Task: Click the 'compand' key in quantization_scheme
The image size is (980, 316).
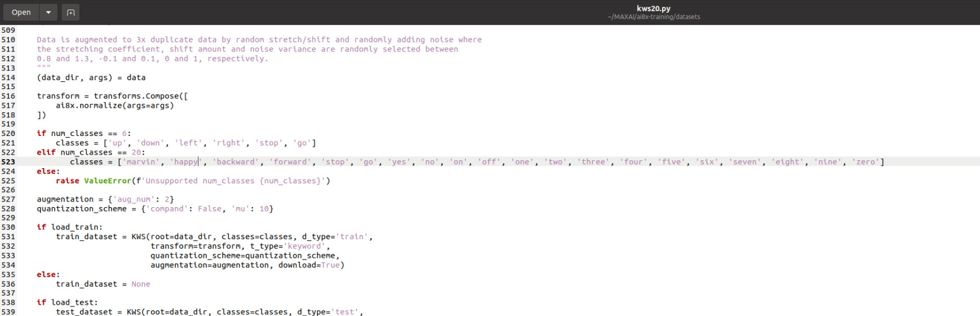Action: point(167,209)
